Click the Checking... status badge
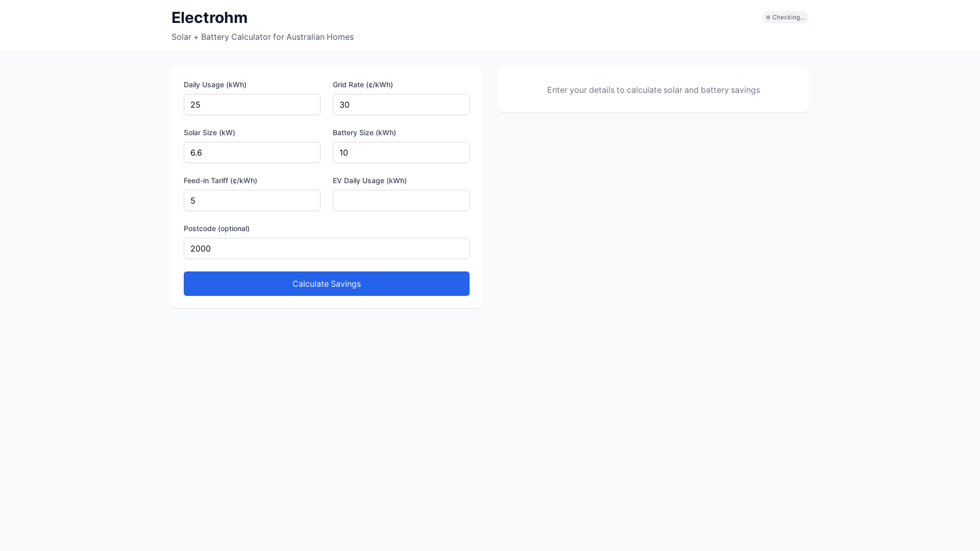980x551 pixels. tap(785, 17)
